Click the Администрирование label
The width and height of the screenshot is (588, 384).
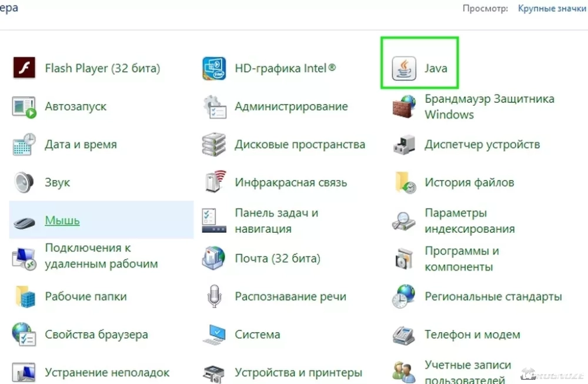point(291,106)
